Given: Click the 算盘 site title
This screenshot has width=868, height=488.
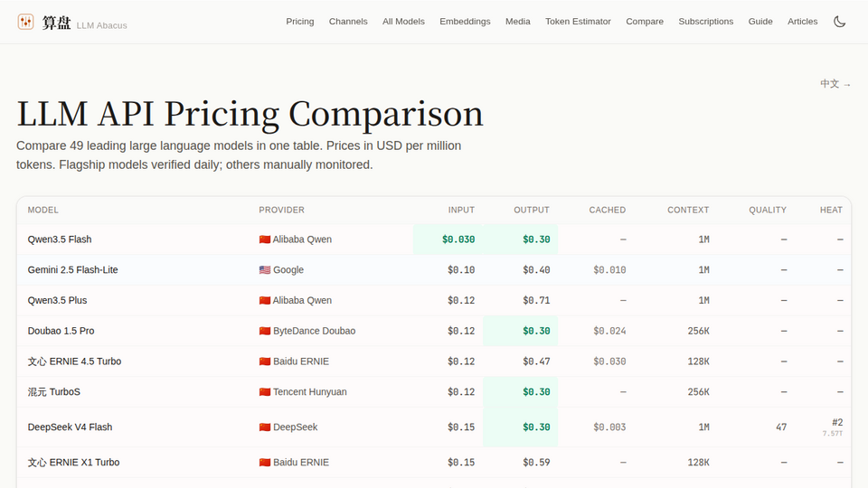Looking at the screenshot, I should pyautogui.click(x=56, y=23).
